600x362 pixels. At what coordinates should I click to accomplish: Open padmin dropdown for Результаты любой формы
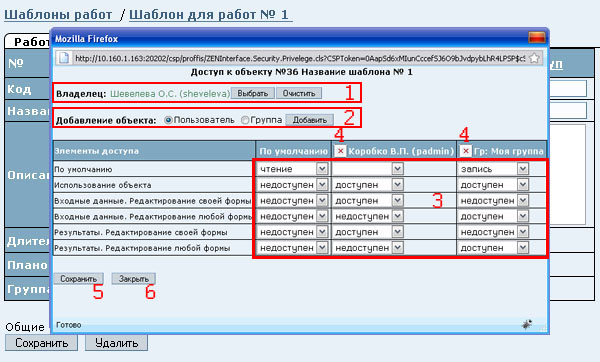coord(368,248)
